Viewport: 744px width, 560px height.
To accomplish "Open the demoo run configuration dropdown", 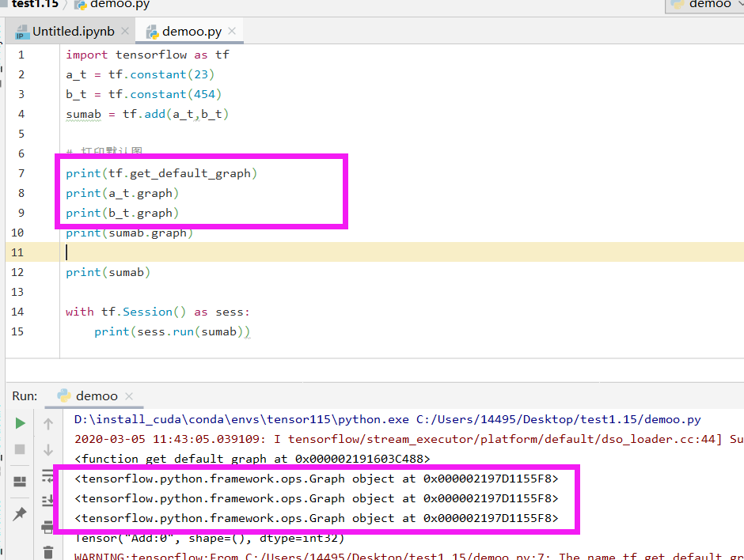I will pos(705,5).
